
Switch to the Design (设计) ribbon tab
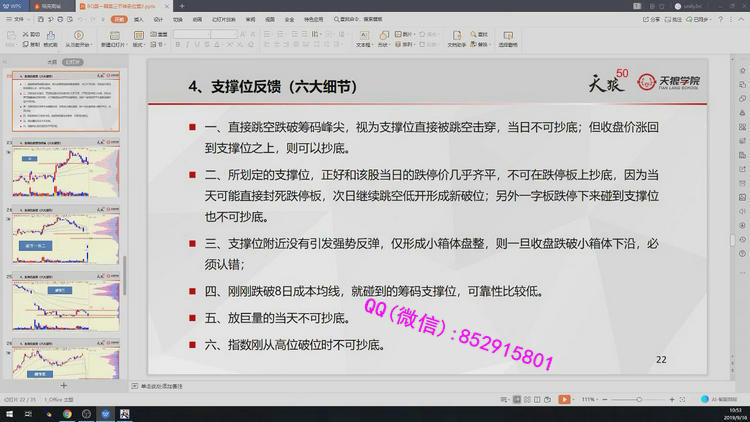pos(157,18)
